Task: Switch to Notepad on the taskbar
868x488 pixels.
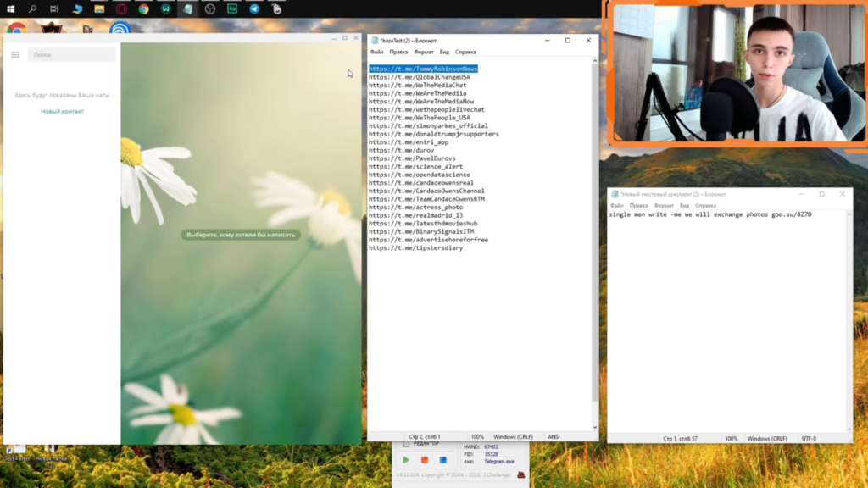Action: pos(187,8)
